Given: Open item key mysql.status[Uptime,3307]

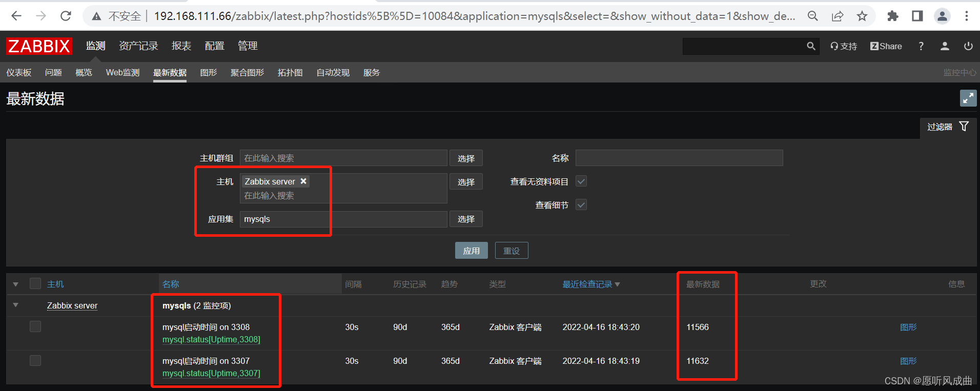Looking at the screenshot, I should [211, 373].
